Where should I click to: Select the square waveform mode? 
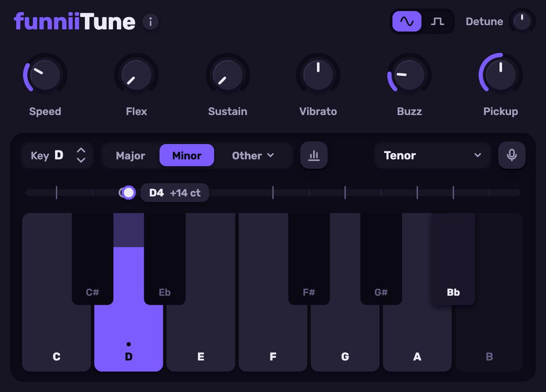pos(437,21)
